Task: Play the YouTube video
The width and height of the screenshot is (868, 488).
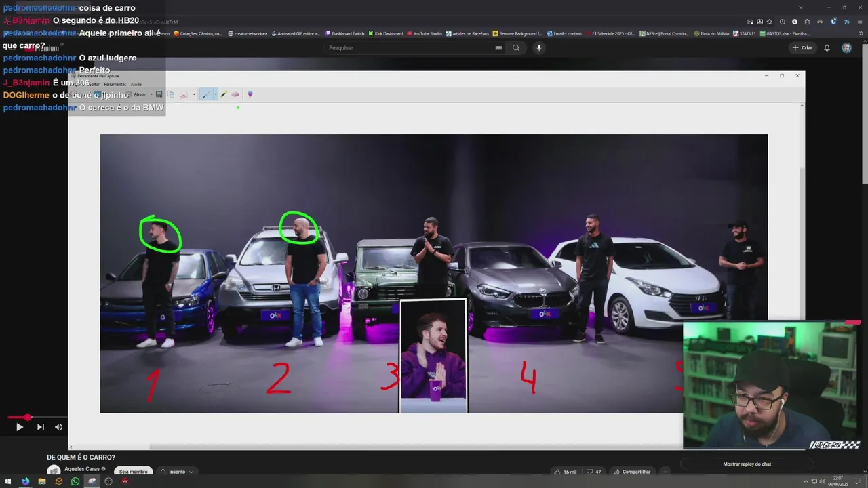Action: tap(20, 427)
